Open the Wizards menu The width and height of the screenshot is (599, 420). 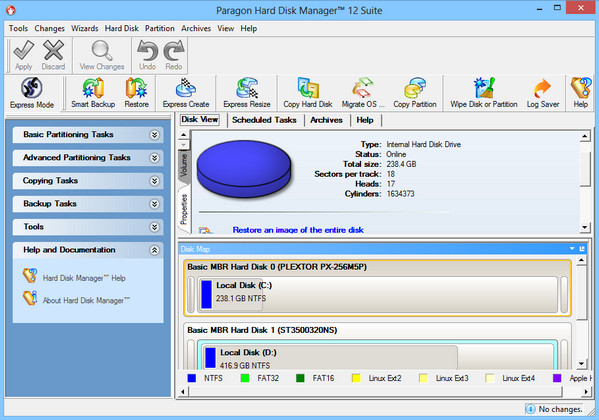point(85,28)
